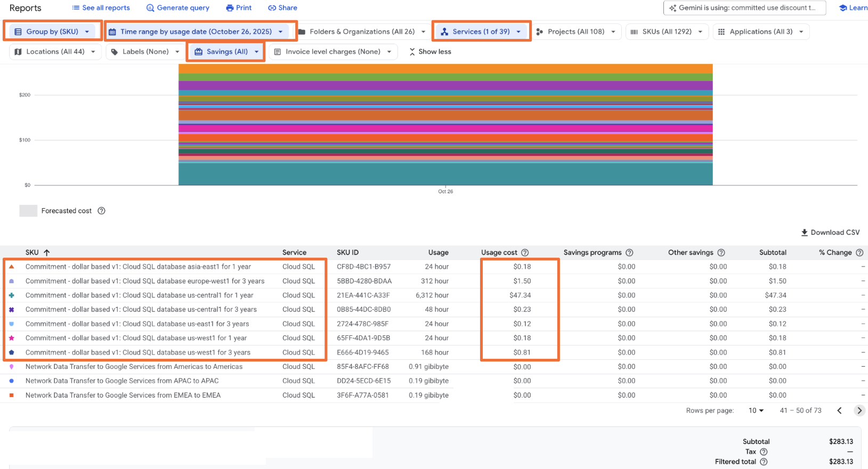Expand the Services (1 of 39) filter
The height and width of the screenshot is (469, 868).
click(x=481, y=31)
